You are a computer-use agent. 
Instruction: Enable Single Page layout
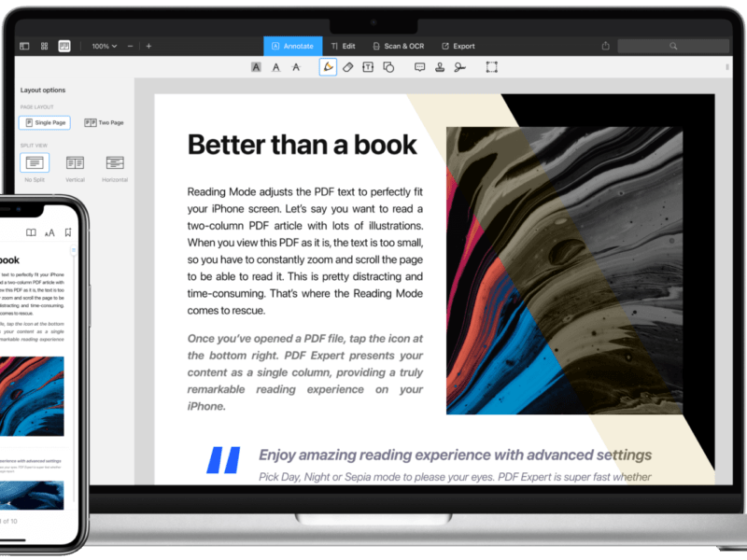[44, 122]
